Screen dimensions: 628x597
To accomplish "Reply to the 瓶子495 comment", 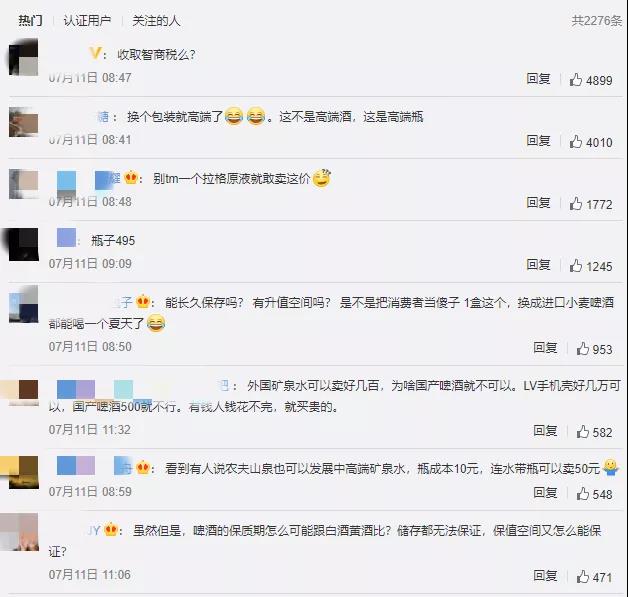I will [538, 265].
